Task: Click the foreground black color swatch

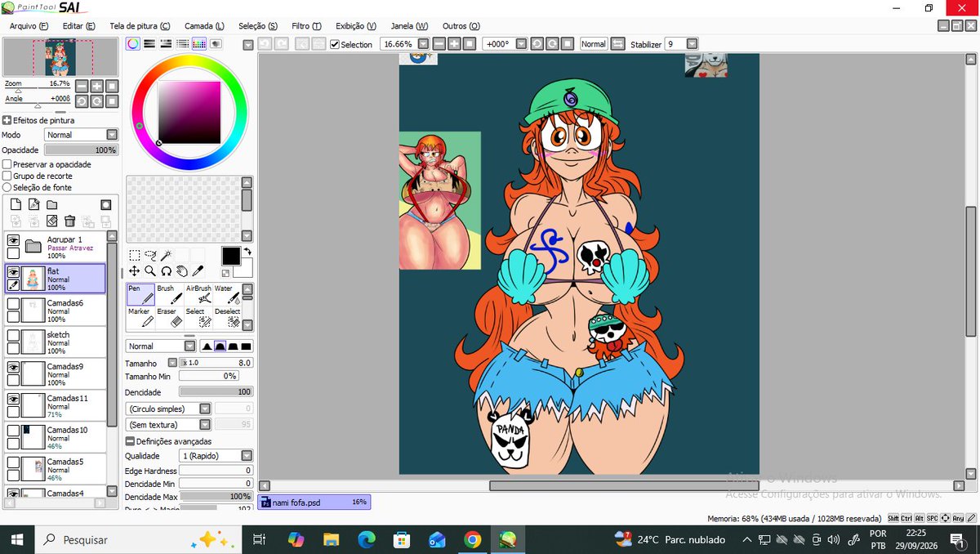Action: [231, 256]
